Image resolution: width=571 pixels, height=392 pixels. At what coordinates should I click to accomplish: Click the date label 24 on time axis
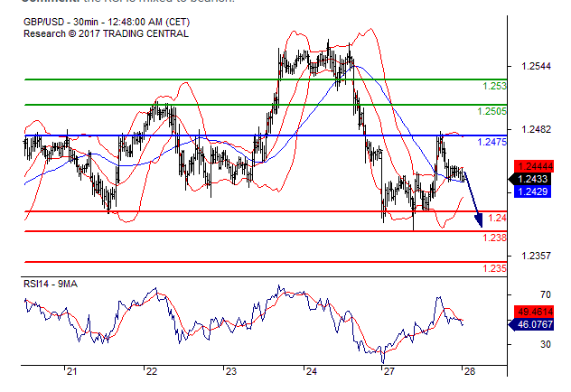[312, 371]
